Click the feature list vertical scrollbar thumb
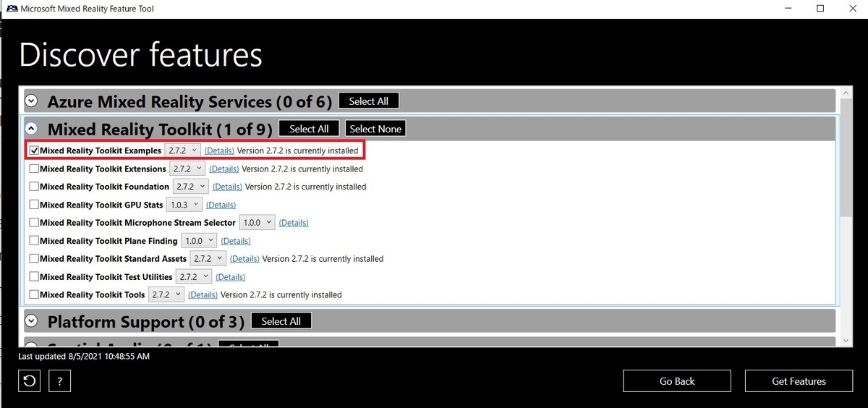 click(x=846, y=159)
